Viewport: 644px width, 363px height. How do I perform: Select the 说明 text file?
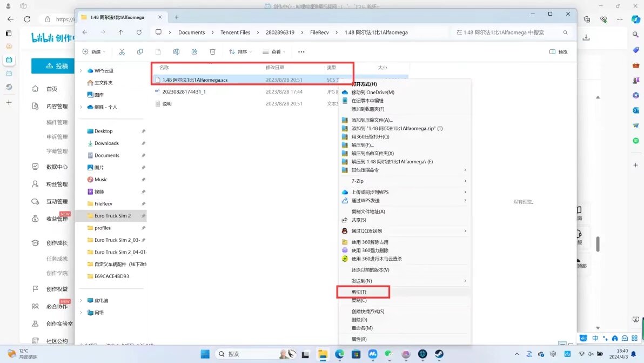click(x=167, y=103)
